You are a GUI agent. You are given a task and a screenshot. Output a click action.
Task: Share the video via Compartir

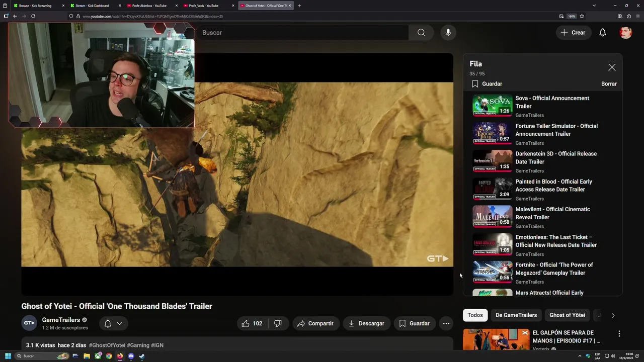pyautogui.click(x=315, y=323)
